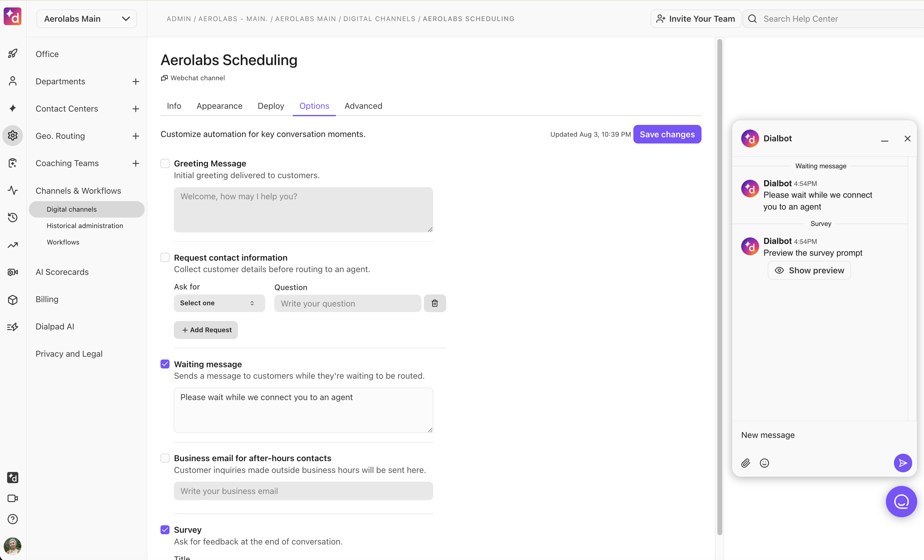Viewport: 924px width, 560px height.
Task: Add a contact center with the plus icon
Action: point(136,109)
